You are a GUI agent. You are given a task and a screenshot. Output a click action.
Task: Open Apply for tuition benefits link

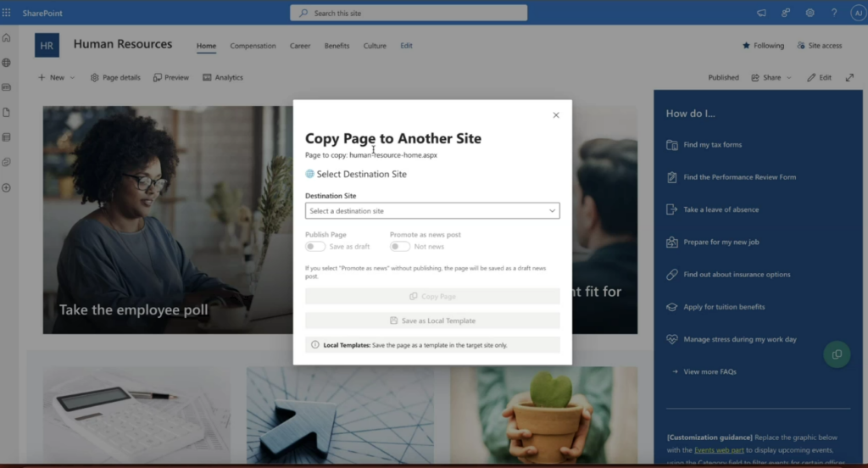click(724, 307)
